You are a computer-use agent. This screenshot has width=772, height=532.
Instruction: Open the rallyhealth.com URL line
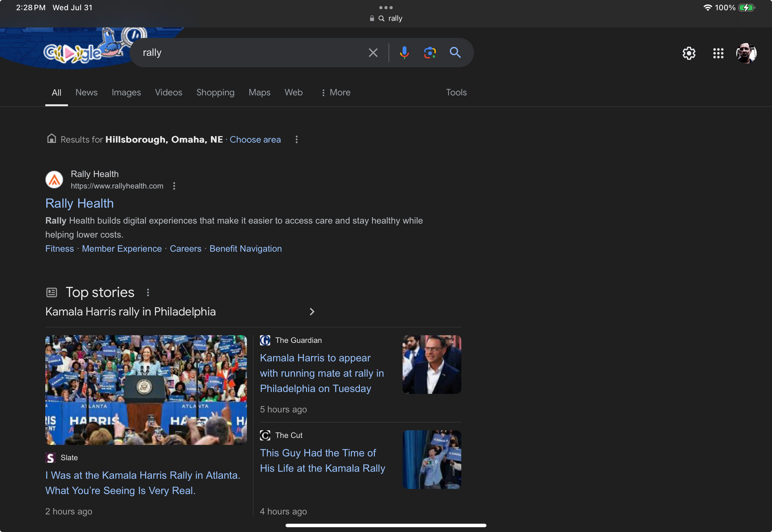pos(117,186)
